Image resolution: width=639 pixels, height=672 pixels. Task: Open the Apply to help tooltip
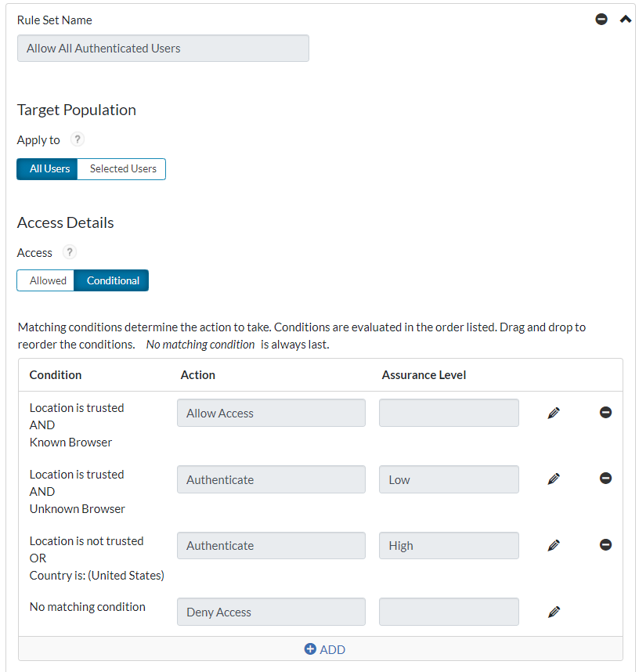pyautogui.click(x=76, y=139)
